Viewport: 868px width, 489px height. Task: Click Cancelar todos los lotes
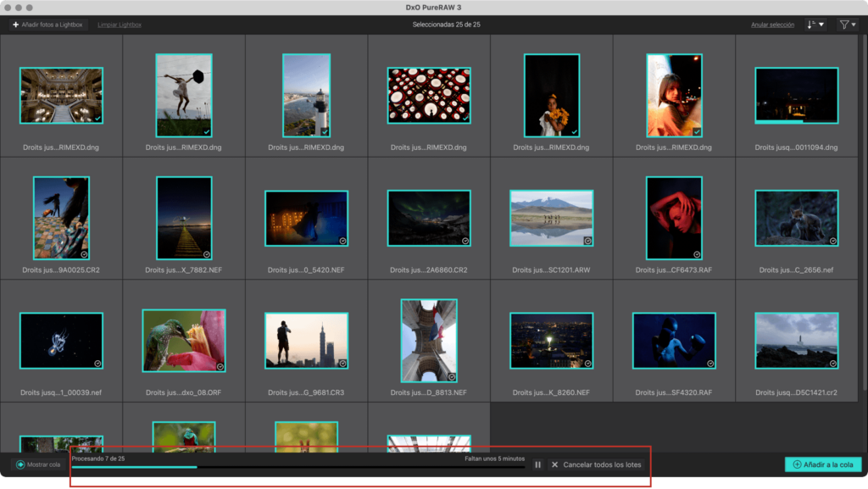coord(596,464)
